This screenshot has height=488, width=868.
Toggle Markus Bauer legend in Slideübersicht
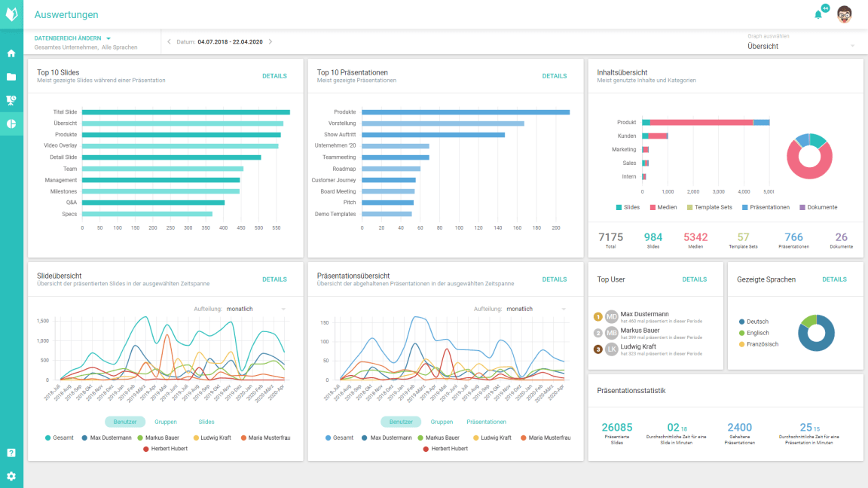[x=158, y=438]
